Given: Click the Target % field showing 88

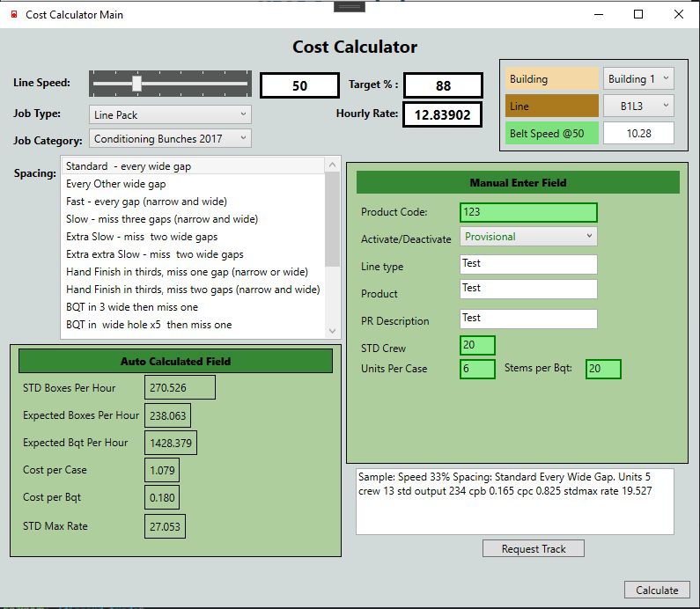Looking at the screenshot, I should (x=443, y=85).
